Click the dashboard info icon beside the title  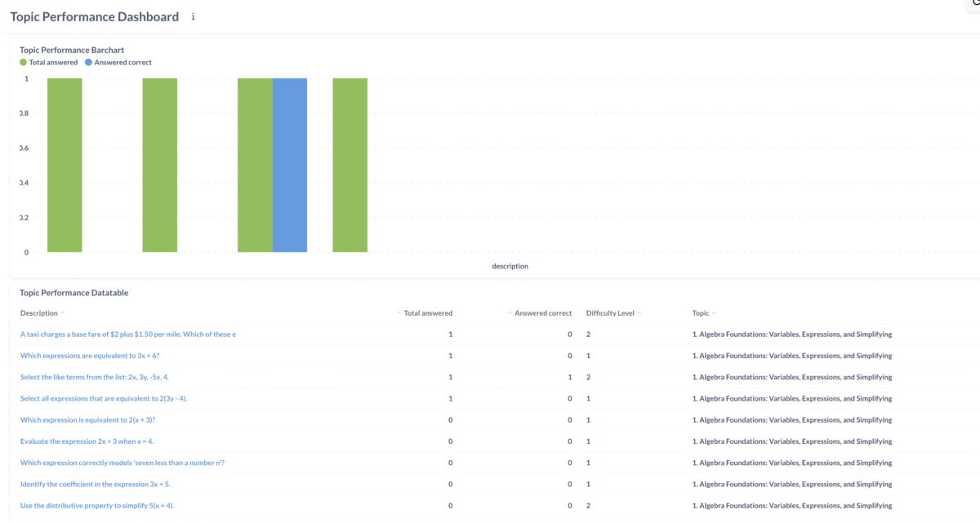tap(194, 16)
